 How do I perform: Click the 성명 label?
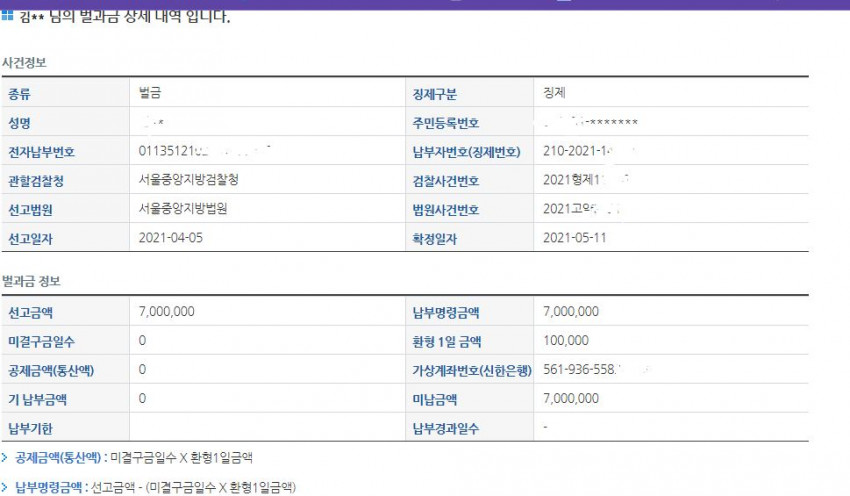click(x=20, y=123)
